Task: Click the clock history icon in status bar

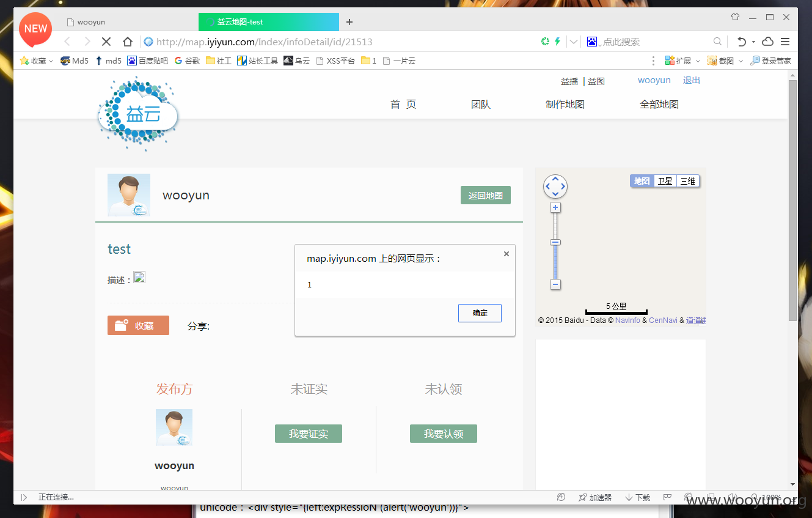Action: (x=561, y=497)
